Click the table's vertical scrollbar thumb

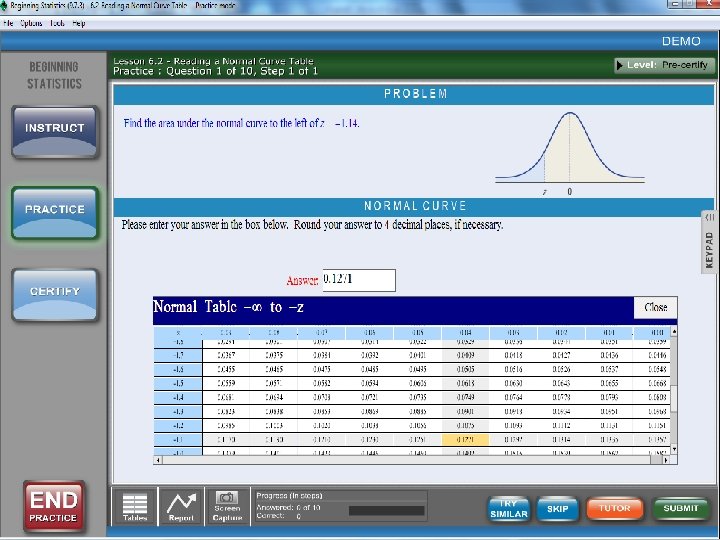click(674, 399)
